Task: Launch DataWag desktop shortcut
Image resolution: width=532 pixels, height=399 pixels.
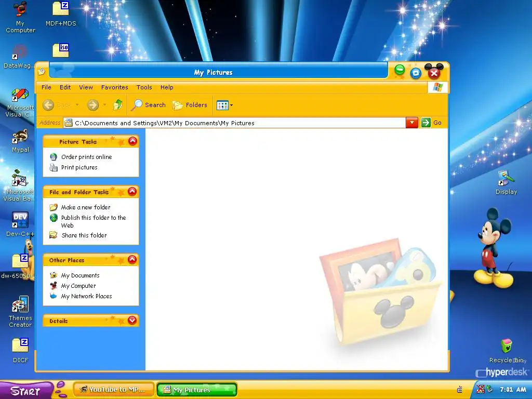Action: tap(20, 57)
